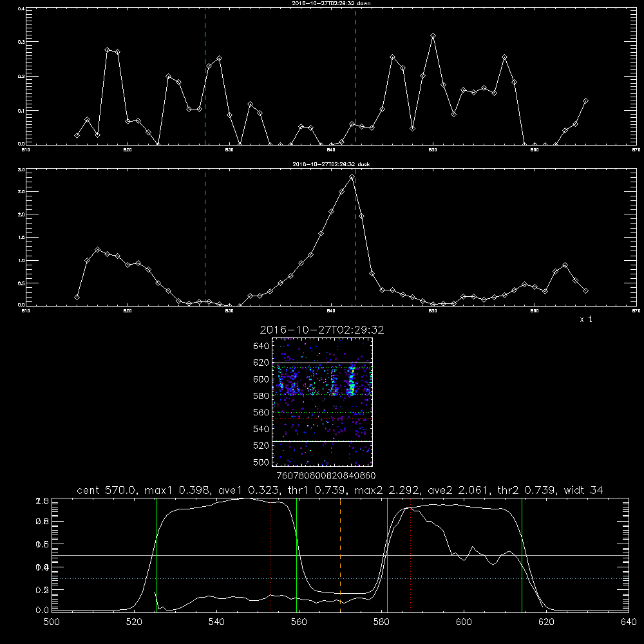Click the green vertical line near 614 in bottom plot
This screenshot has height=644, width=644.
(x=522, y=554)
